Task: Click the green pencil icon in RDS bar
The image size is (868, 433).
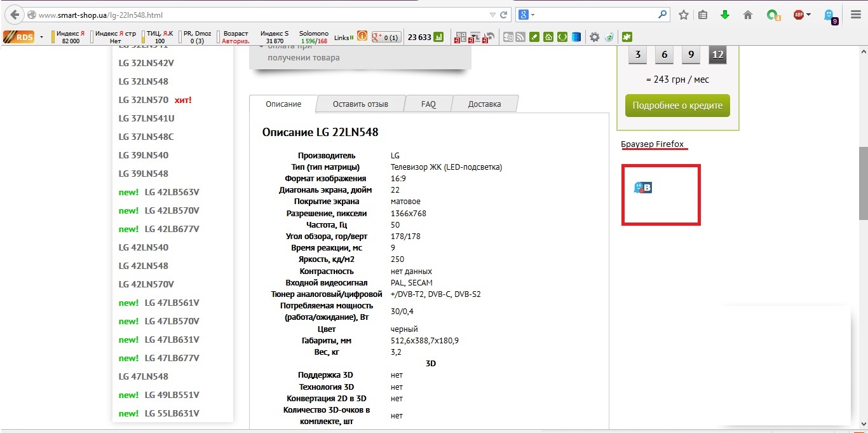Action: click(x=534, y=38)
